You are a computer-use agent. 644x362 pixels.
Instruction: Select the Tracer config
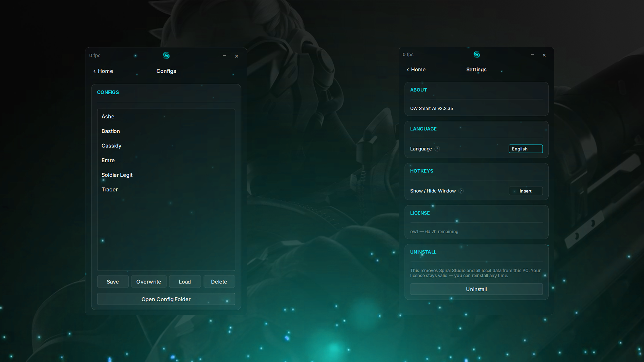point(166,189)
